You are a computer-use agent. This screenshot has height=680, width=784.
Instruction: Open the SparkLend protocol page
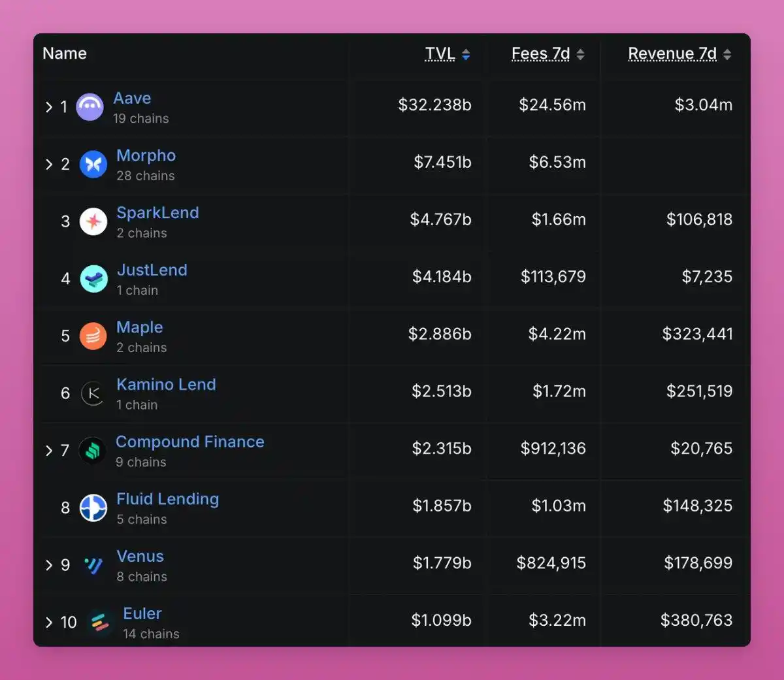click(157, 212)
